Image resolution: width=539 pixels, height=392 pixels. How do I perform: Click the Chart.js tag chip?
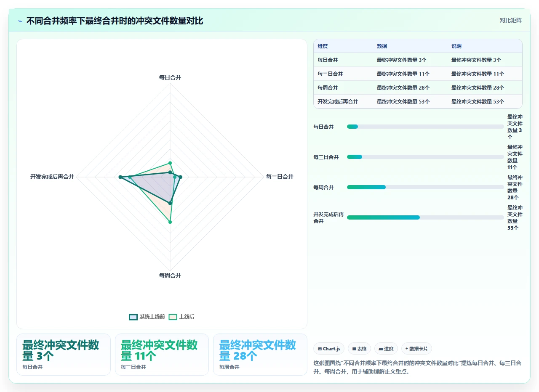pos(329,349)
